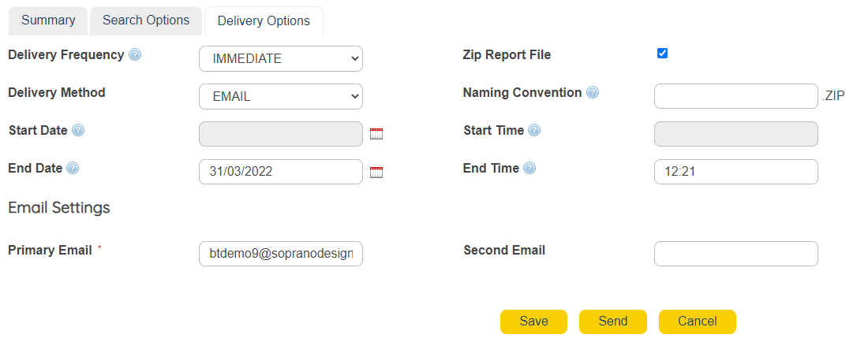Uncheck the Zip Report File checkbox

coord(662,54)
